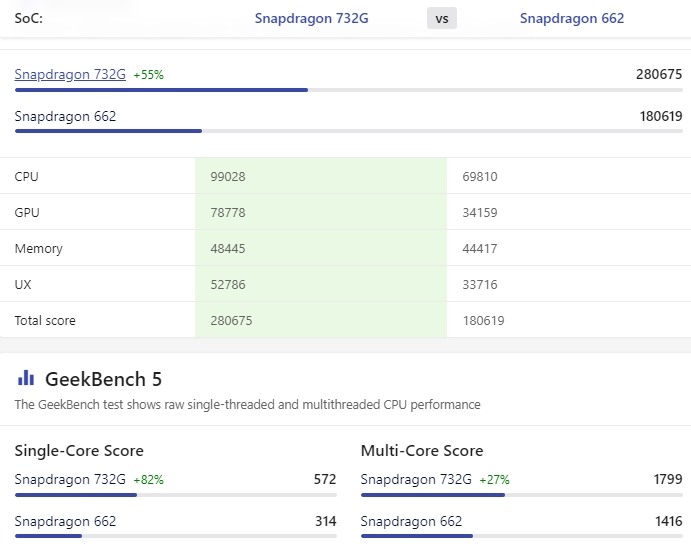
Task: Click the 'Single-Core Score' heading
Action: [79, 450]
